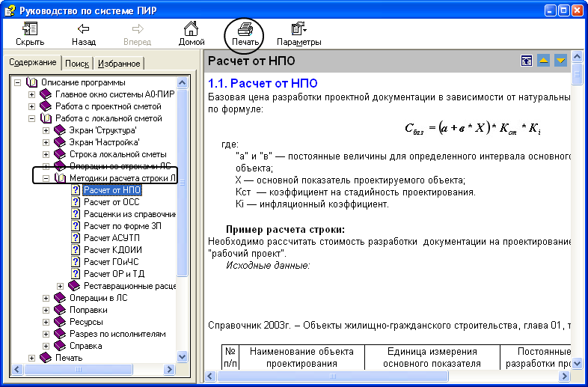Click the contents tree scrollbar down arrow
This screenshot has width=588, height=387.
coord(182,357)
